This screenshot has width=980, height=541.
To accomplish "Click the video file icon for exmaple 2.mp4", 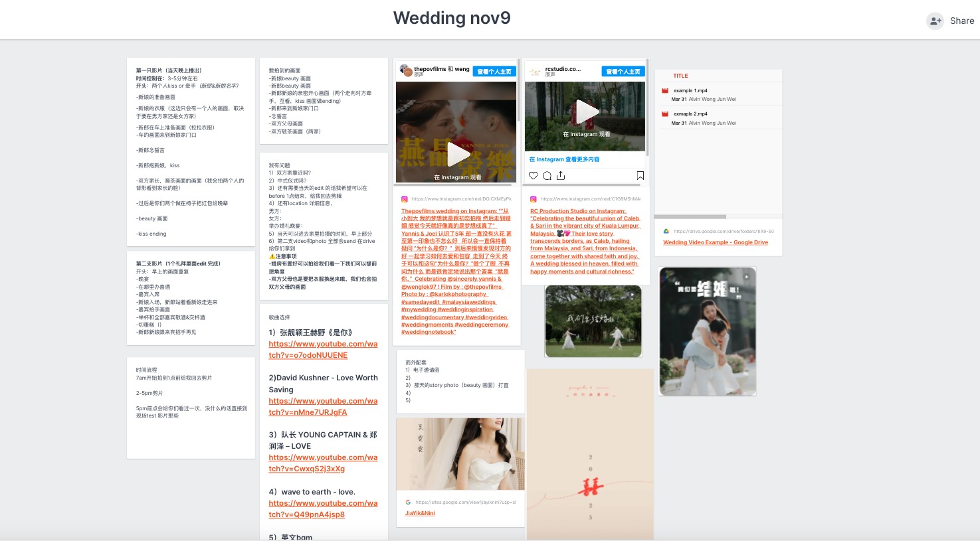I will tap(665, 114).
